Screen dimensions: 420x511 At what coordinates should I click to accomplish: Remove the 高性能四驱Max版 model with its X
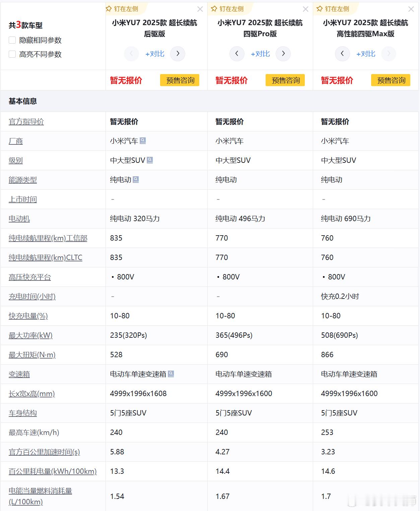tap(411, 9)
